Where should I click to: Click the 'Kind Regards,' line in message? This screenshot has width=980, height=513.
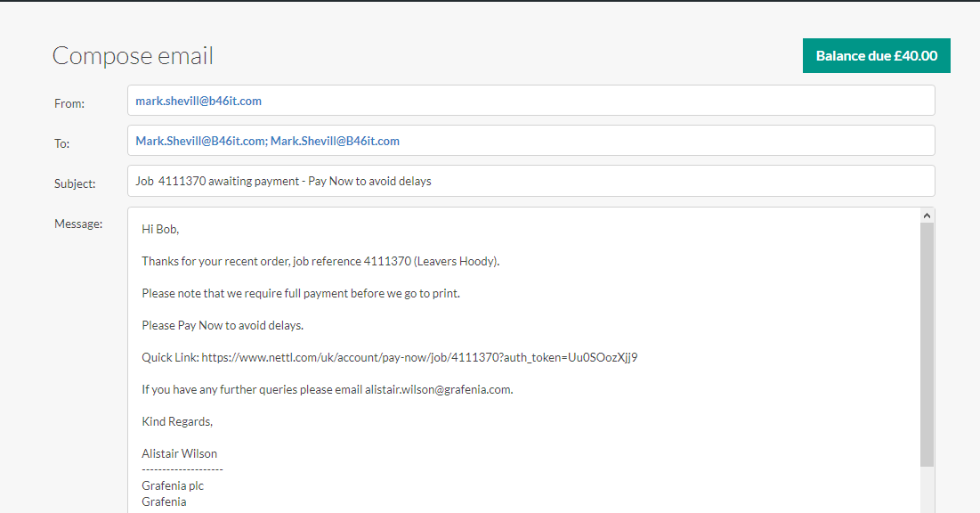pos(177,421)
